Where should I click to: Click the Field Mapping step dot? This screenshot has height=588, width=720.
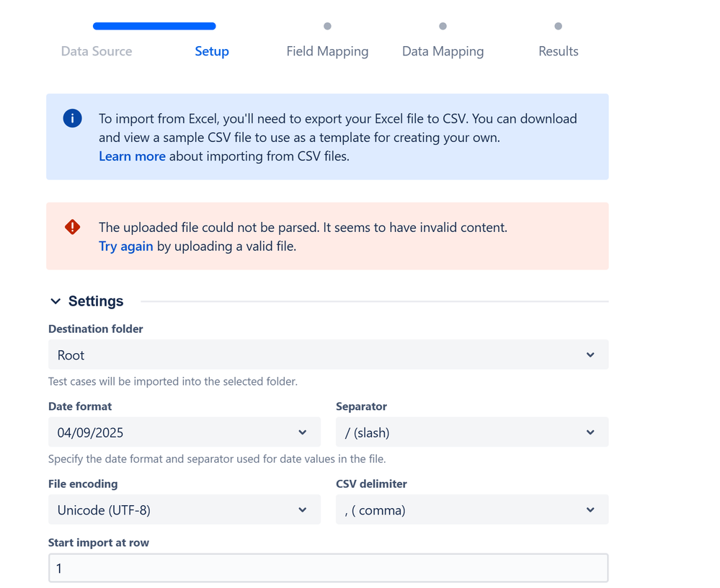tap(327, 27)
